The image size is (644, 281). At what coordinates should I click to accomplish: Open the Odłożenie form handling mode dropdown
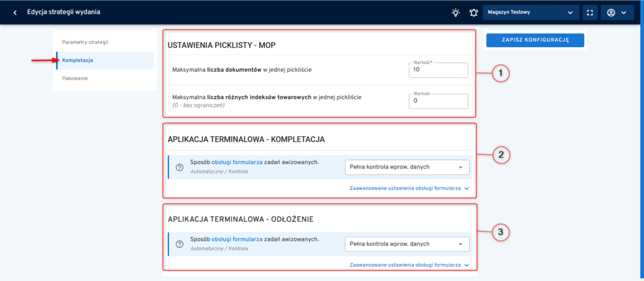(x=407, y=244)
